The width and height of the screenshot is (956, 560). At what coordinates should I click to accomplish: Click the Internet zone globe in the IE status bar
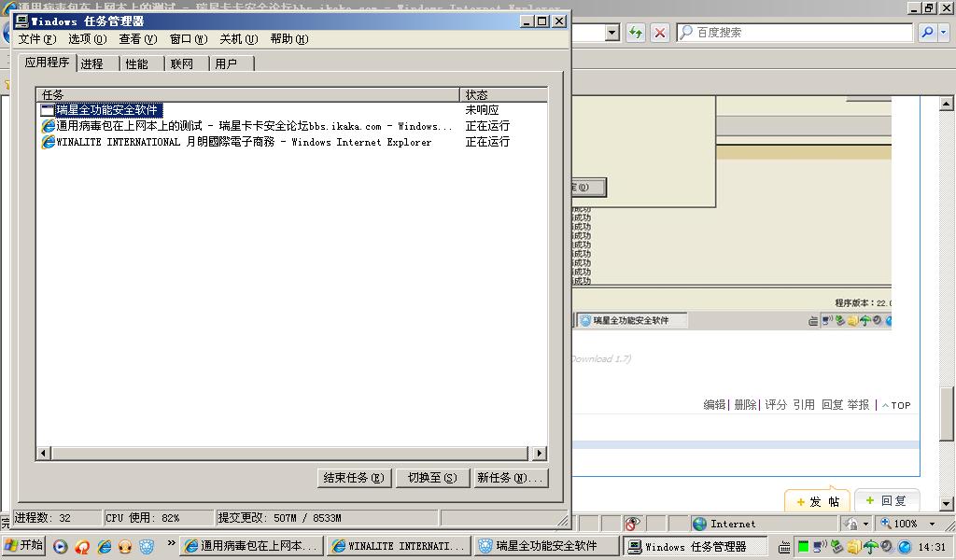coord(700,524)
